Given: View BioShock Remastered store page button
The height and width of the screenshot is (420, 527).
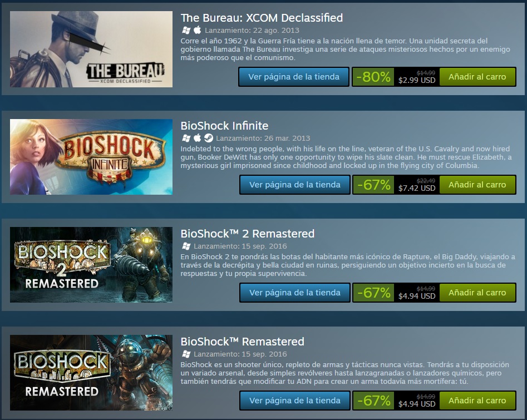Looking at the screenshot, I should [295, 401].
